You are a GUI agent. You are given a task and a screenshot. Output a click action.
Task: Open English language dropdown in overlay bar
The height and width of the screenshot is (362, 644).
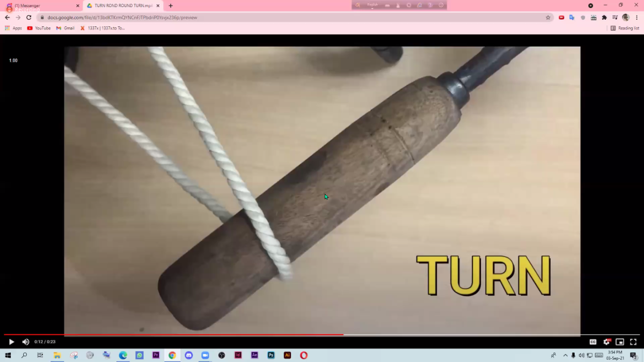click(372, 5)
